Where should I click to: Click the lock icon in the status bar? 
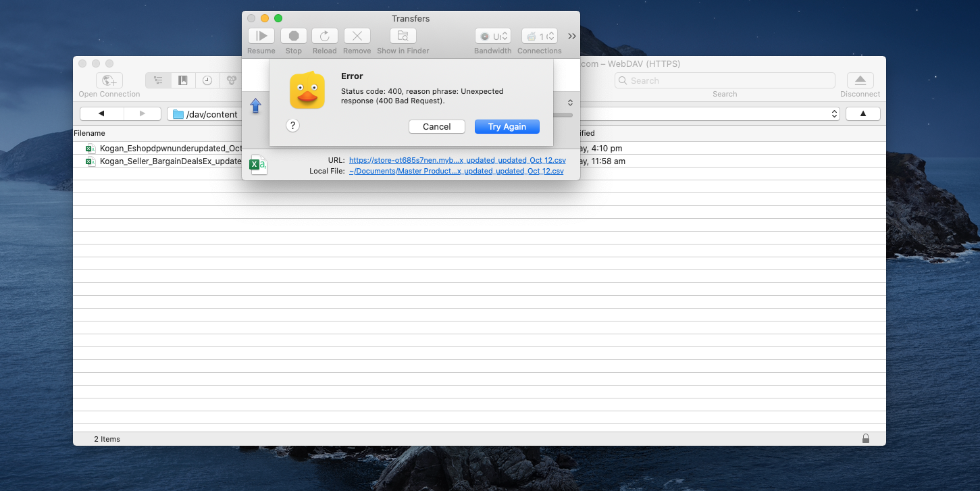tap(866, 439)
